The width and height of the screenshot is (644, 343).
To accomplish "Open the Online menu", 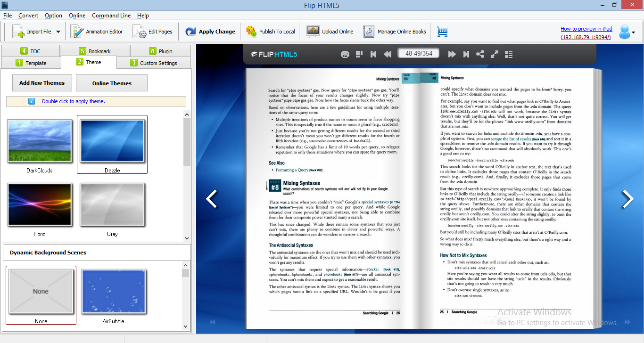I will (77, 16).
